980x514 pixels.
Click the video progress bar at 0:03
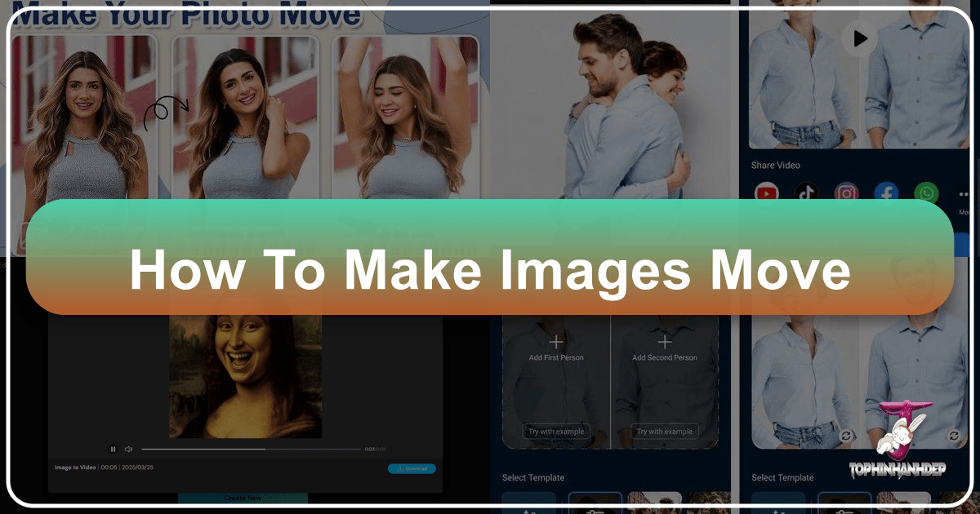point(265,449)
